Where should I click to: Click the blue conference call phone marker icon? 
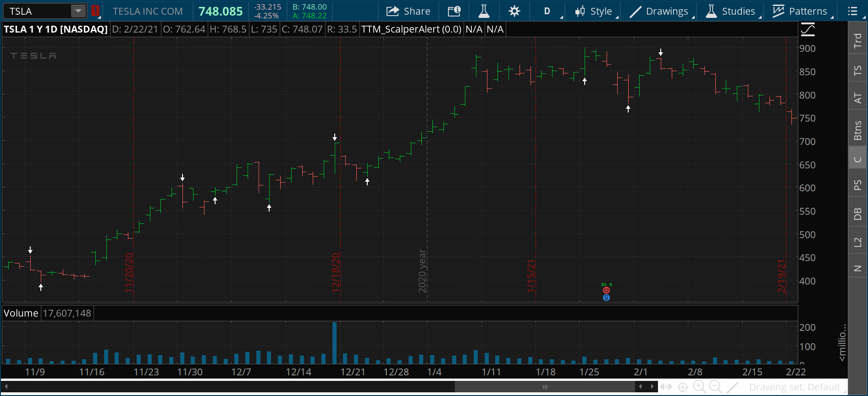(x=606, y=297)
